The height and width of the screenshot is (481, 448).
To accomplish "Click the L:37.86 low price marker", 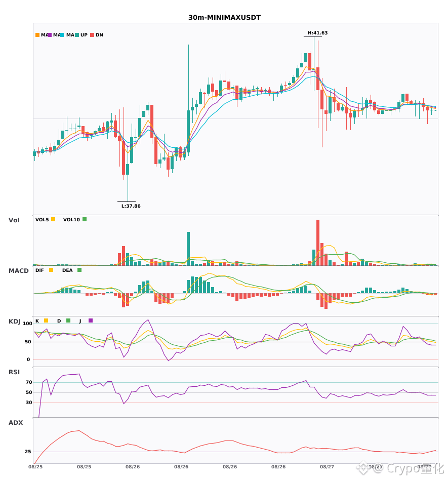I will click(x=131, y=206).
